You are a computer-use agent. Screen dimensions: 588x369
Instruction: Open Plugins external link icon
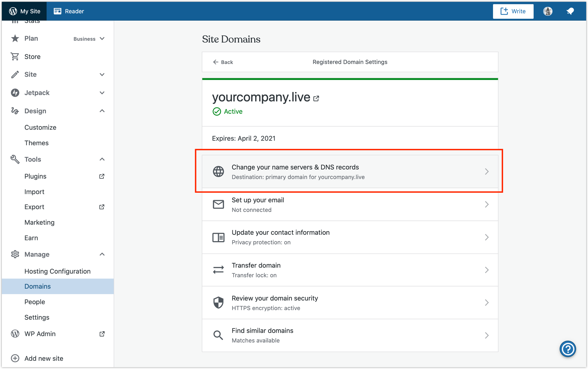[102, 176]
